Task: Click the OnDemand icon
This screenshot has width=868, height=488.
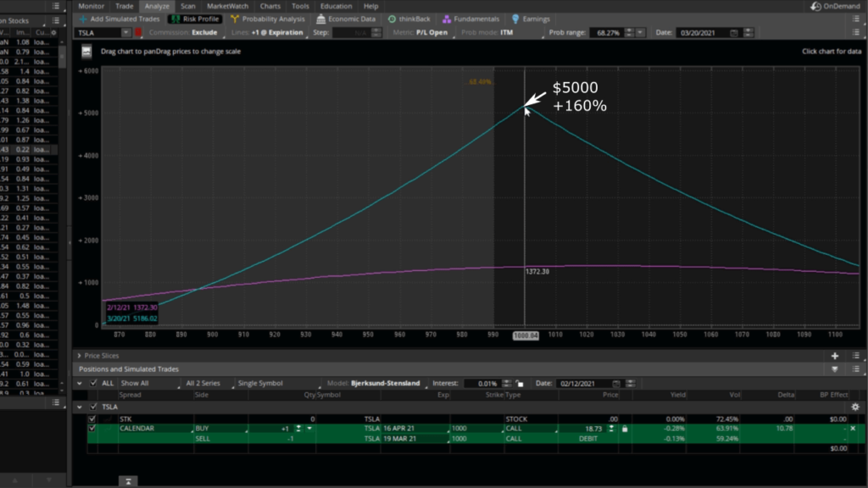Action: (816, 6)
